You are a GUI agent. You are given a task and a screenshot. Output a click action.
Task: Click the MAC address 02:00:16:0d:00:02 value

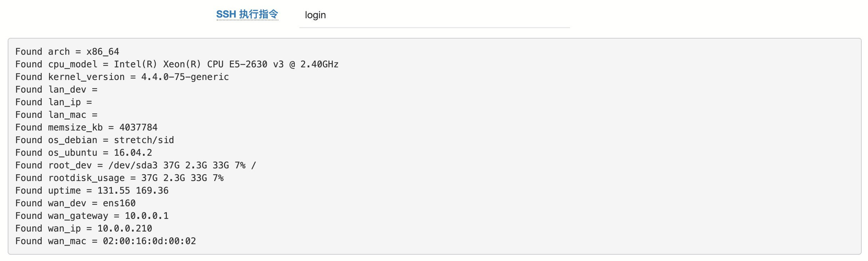(x=149, y=241)
